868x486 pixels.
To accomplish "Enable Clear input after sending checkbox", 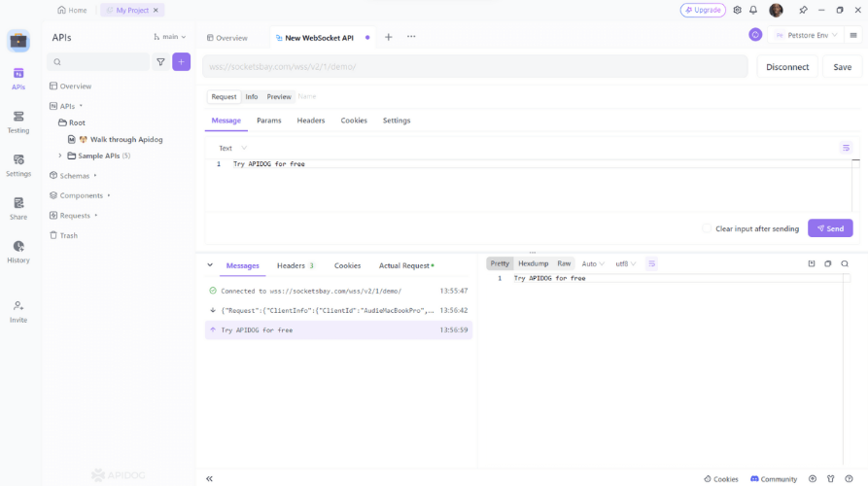I will coord(707,228).
